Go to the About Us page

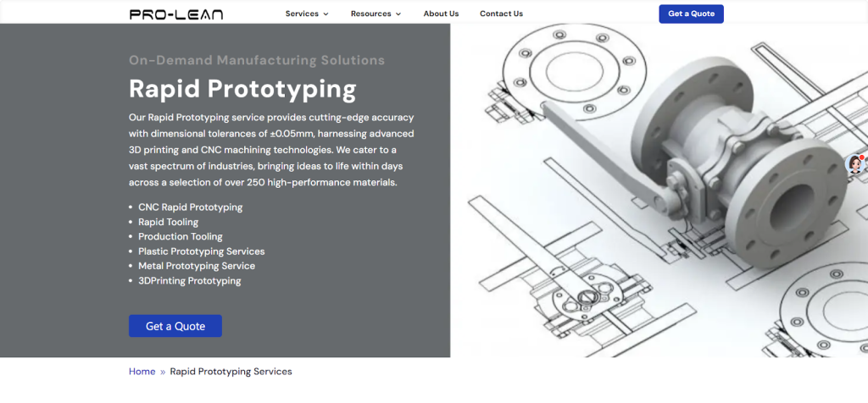[x=441, y=14]
